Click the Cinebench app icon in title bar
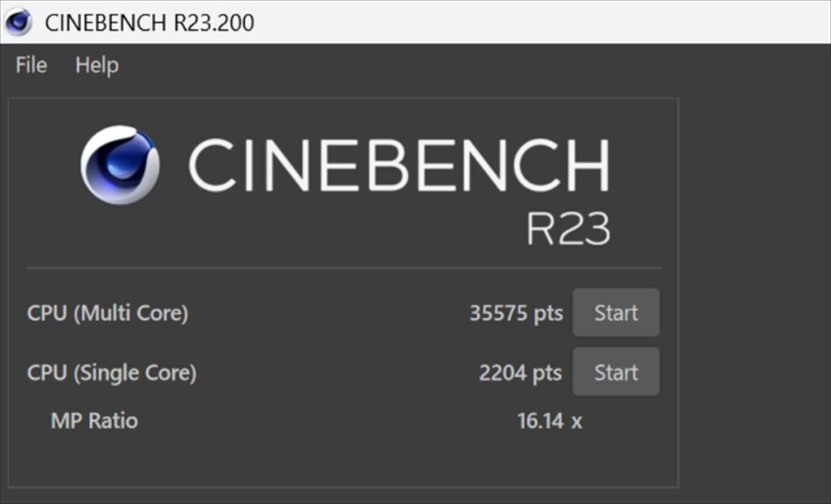The height and width of the screenshot is (504, 831). click(18, 21)
